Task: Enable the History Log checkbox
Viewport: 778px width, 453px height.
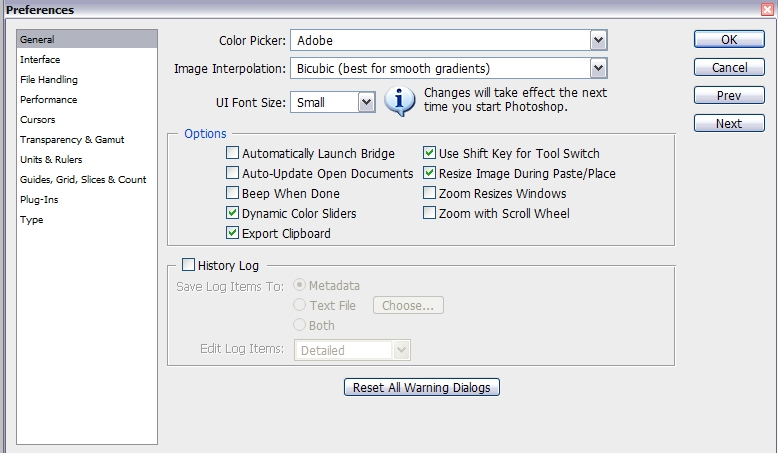Action: 188,266
